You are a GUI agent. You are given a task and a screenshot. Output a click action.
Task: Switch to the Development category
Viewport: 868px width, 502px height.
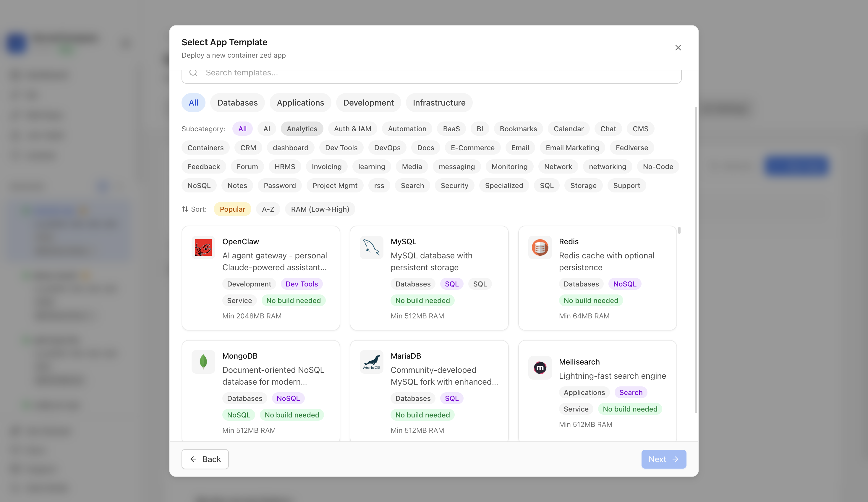[368, 103]
